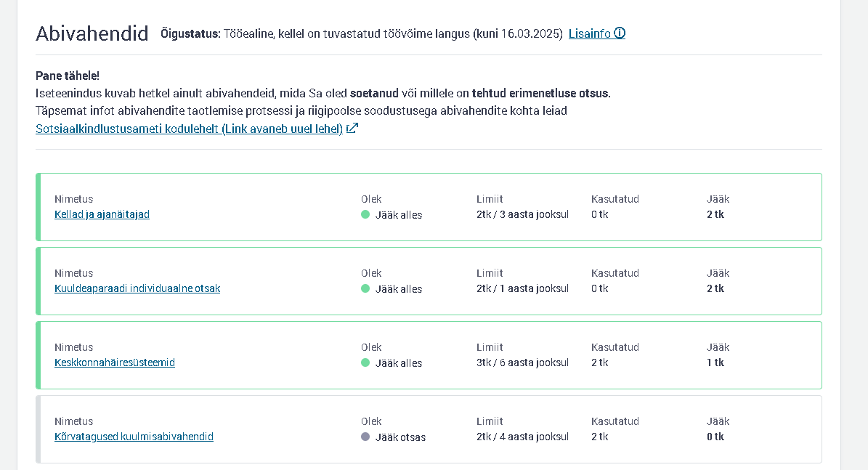
Task: Open the Lisainfo link
Action: coord(597,33)
